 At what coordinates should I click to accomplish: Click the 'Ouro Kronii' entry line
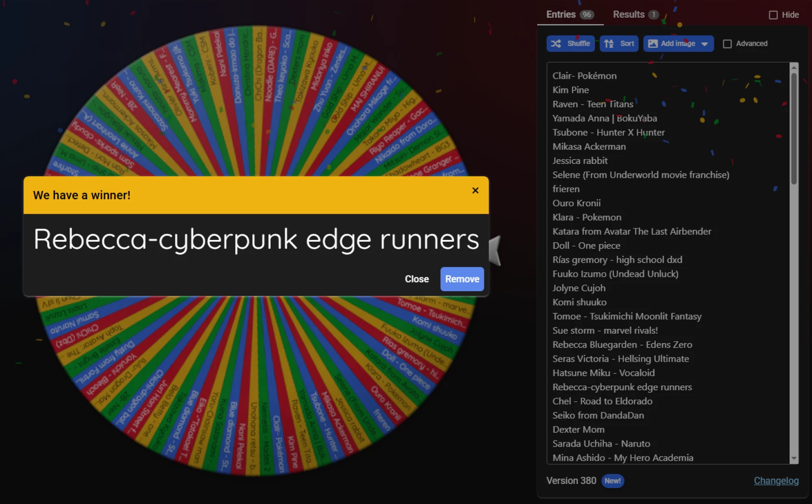click(x=577, y=203)
